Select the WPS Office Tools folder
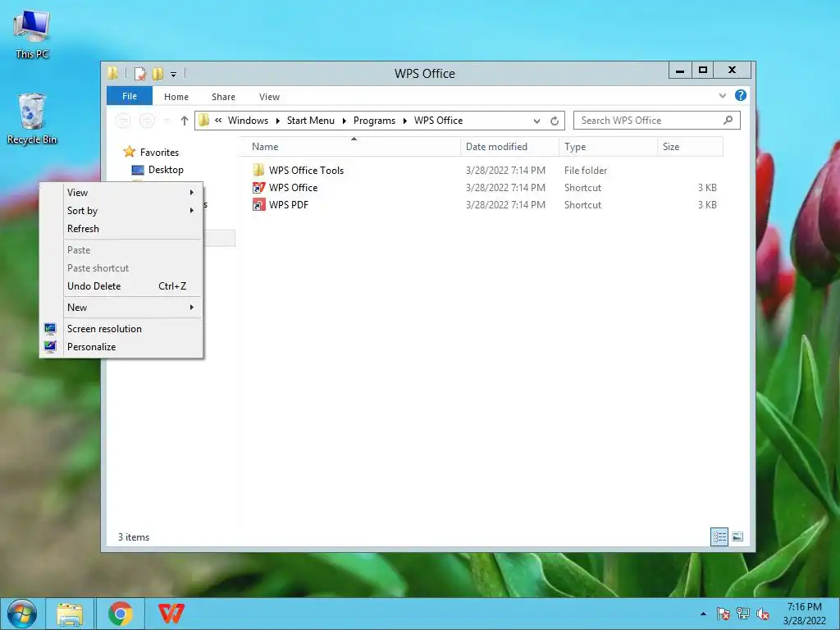The image size is (840, 630). click(306, 171)
